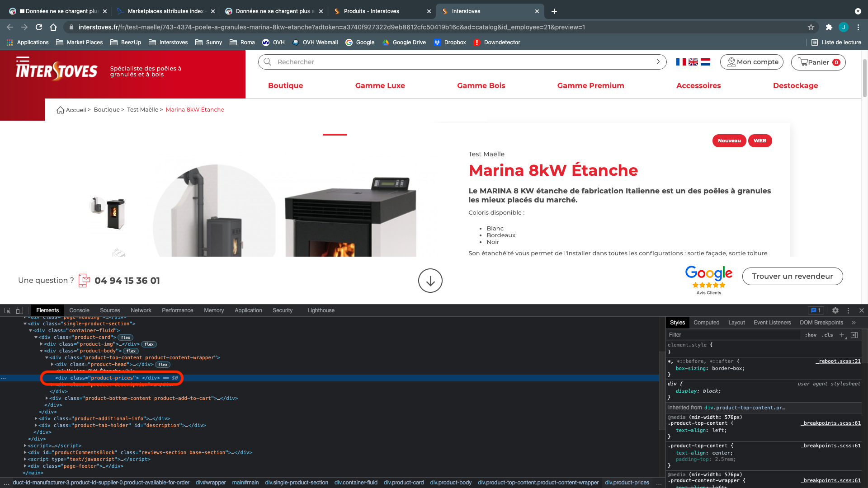The width and height of the screenshot is (868, 488).
Task: Expand product-bottom-content div node
Action: tap(47, 398)
